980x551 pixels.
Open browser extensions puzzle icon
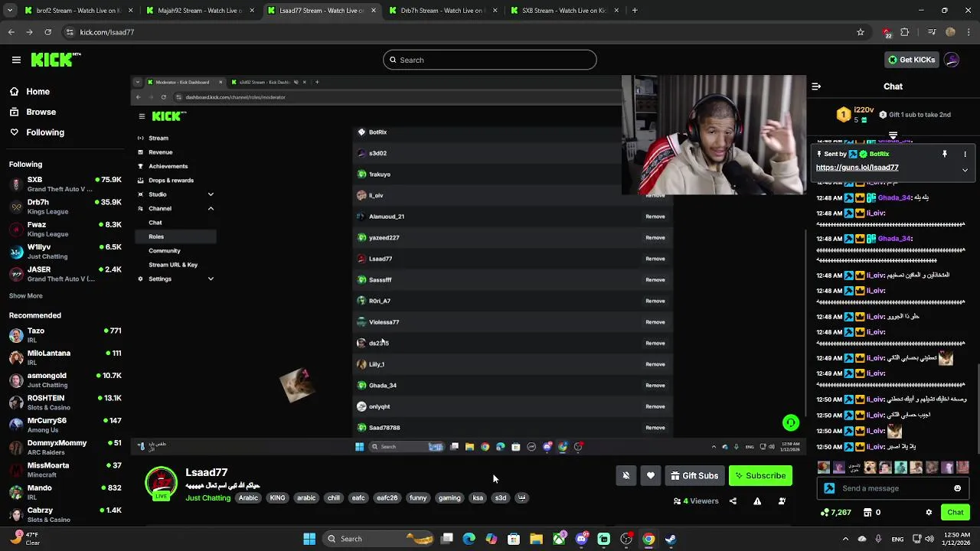905,32
